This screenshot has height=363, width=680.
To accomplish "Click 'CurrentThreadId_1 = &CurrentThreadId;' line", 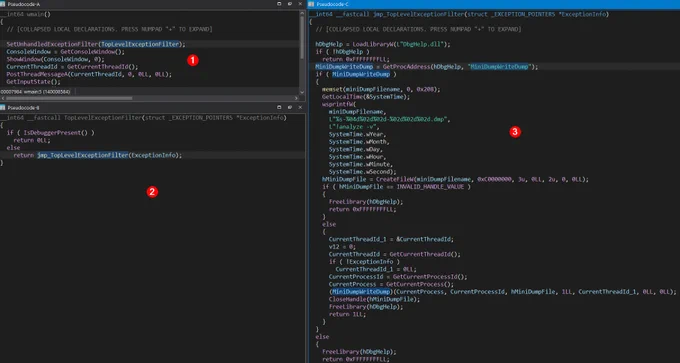I will [391, 239].
